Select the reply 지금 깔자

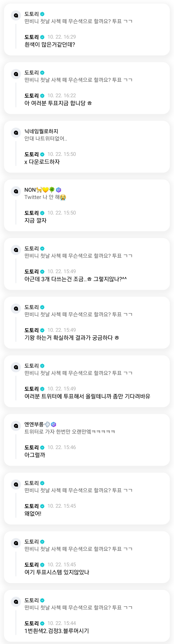pos(35,220)
